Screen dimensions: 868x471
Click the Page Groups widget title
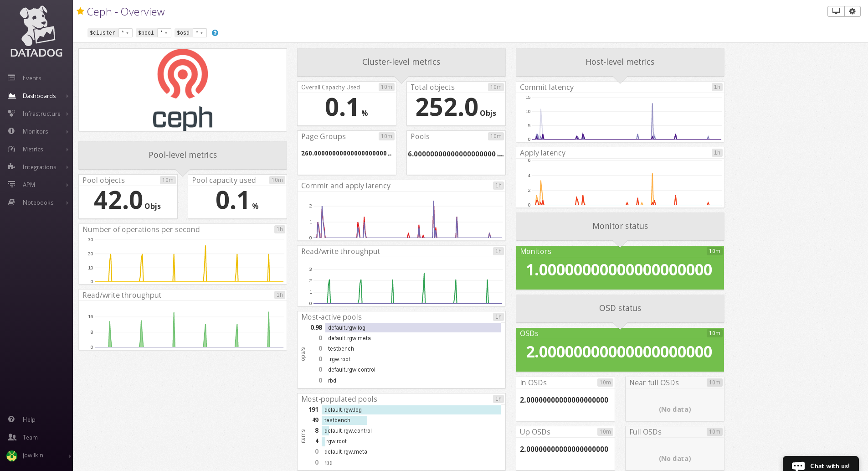324,136
